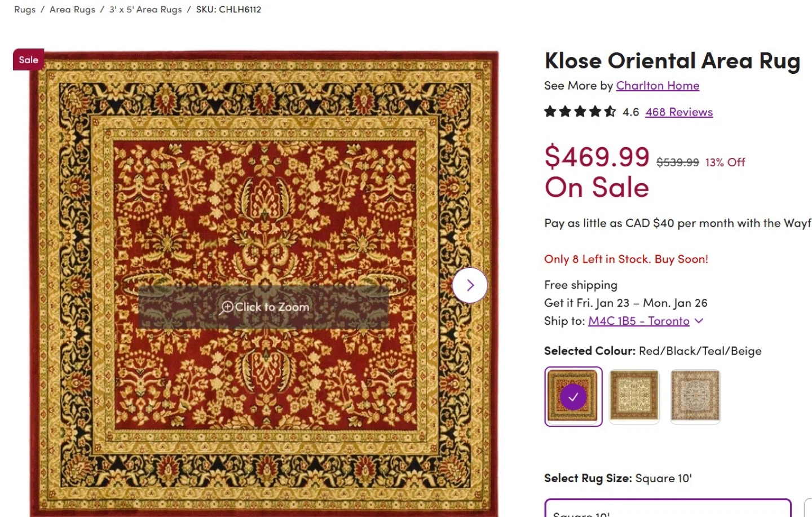Click the Click to Zoom label

point(272,307)
